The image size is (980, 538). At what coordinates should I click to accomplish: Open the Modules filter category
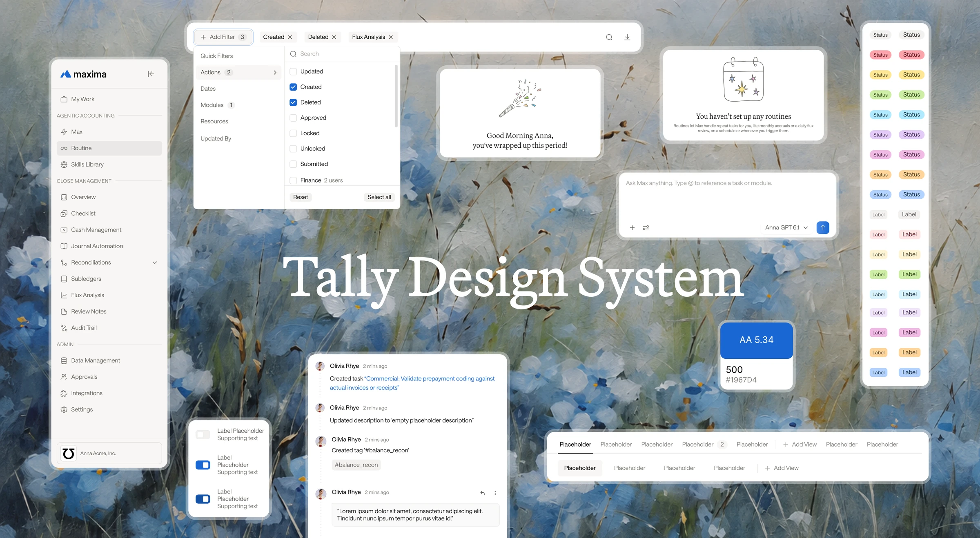click(x=239, y=105)
